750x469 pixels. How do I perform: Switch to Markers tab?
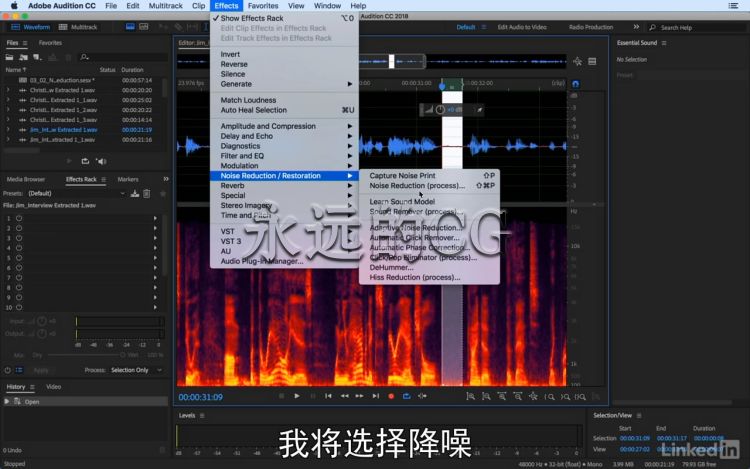[128, 179]
